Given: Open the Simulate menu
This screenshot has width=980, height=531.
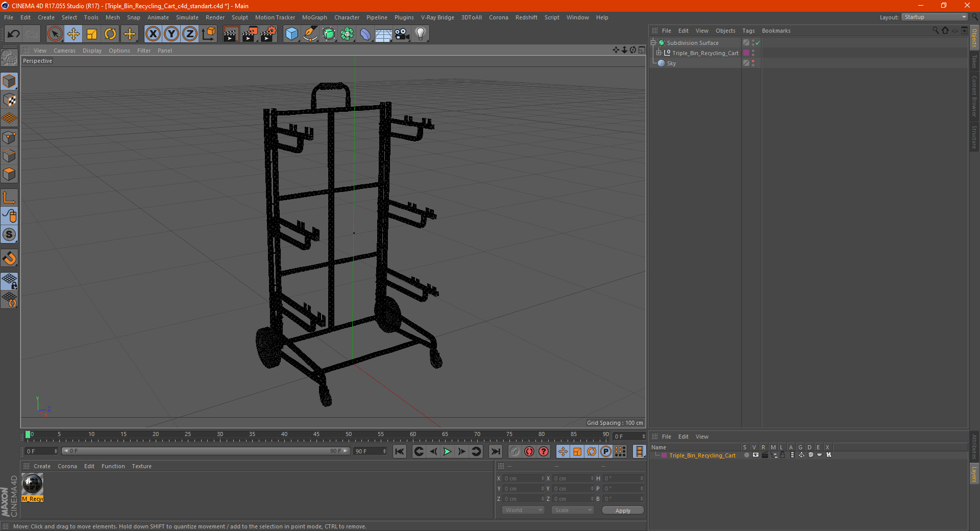Looking at the screenshot, I should (x=187, y=17).
